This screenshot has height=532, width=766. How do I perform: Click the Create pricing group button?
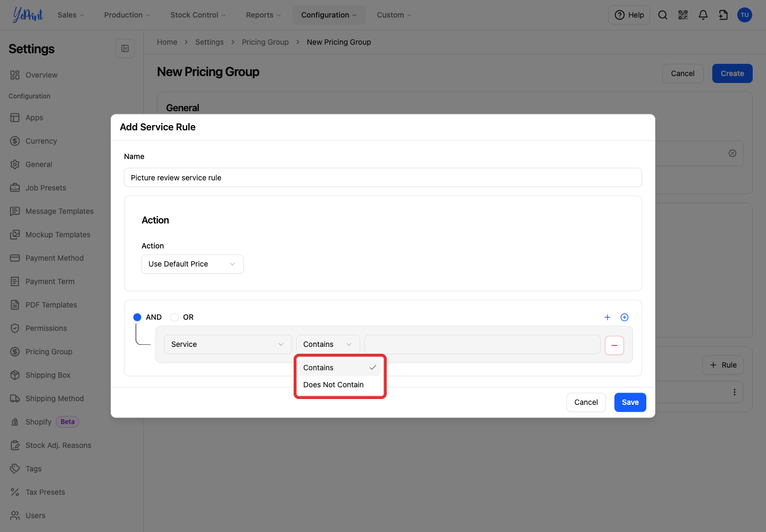(732, 73)
